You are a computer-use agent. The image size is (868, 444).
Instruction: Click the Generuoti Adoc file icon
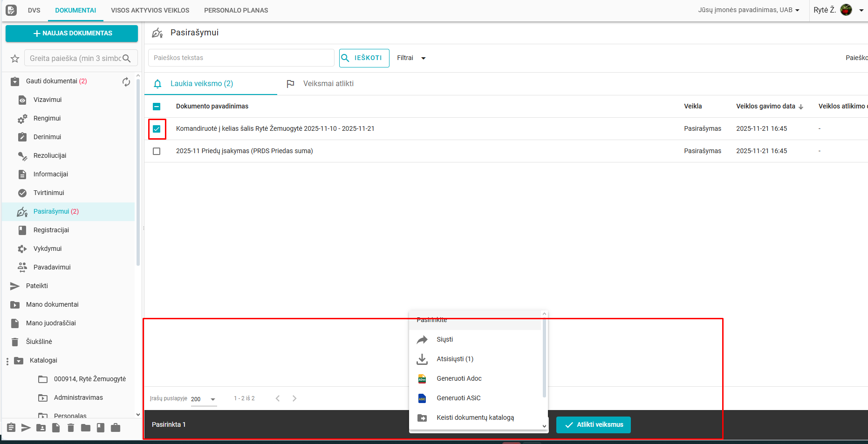422,379
